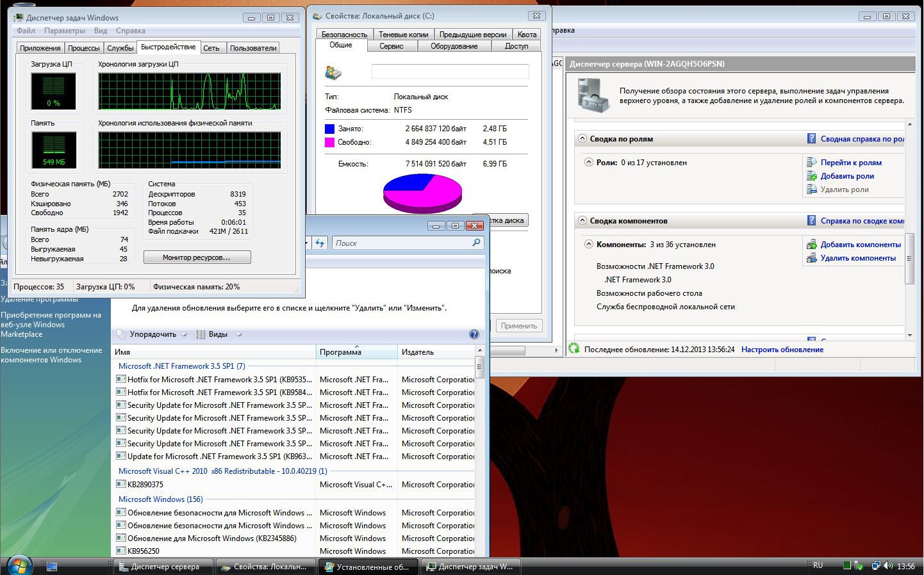Click the icon of the KB956250 row
924x575 pixels.
coord(120,551)
